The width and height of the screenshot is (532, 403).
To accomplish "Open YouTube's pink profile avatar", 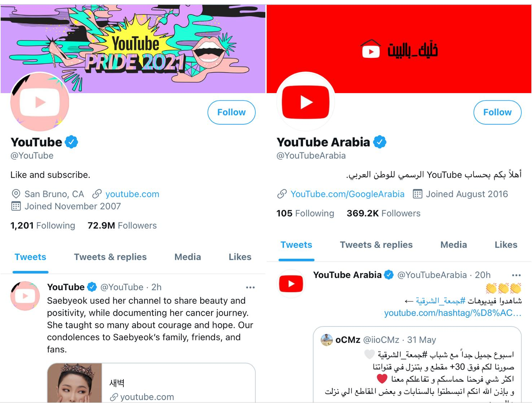I will point(40,102).
